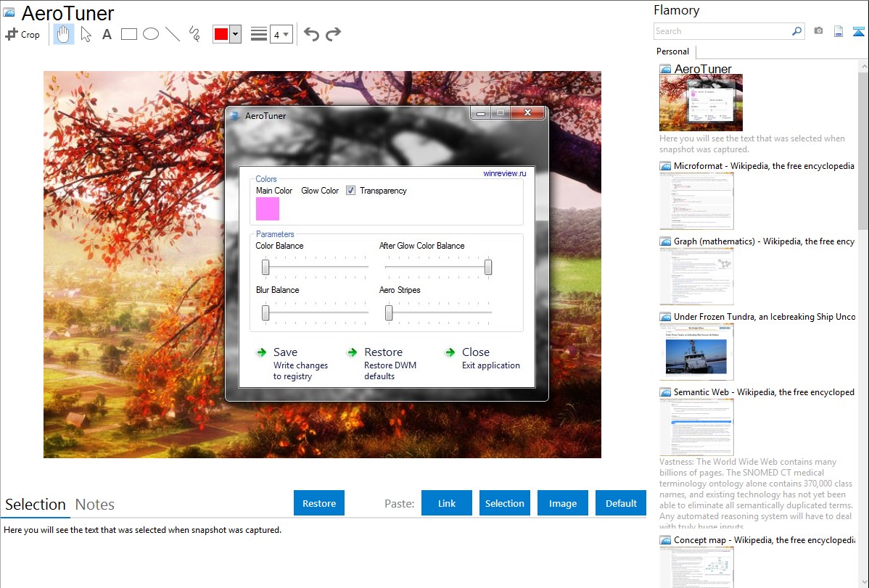Click the Image paste button
869x588 pixels.
pos(563,503)
